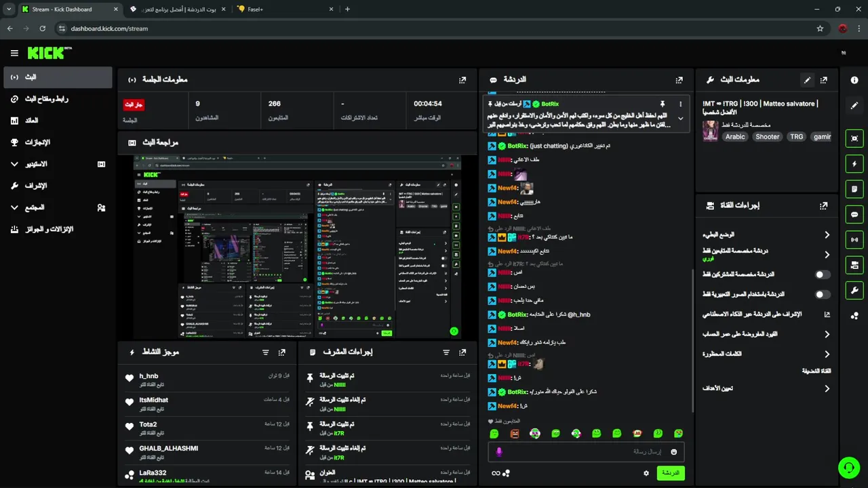Screen dimensions: 868x488
Task: Pop out the activity feed panel (موجز النشاط)
Action: click(282, 352)
